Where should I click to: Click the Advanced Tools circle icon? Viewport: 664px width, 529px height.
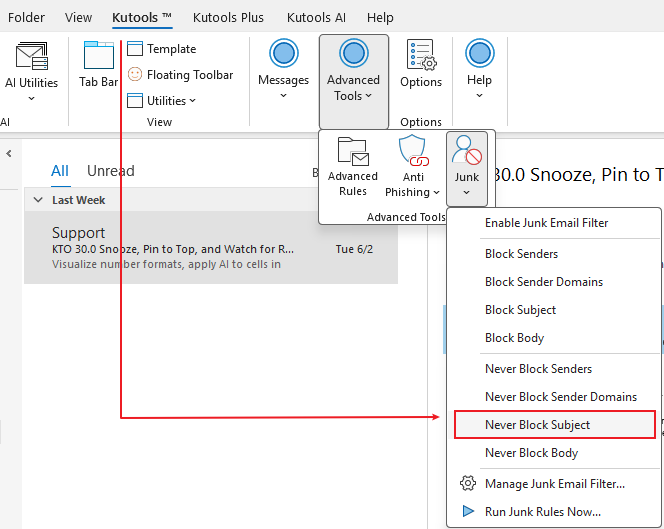pos(354,53)
